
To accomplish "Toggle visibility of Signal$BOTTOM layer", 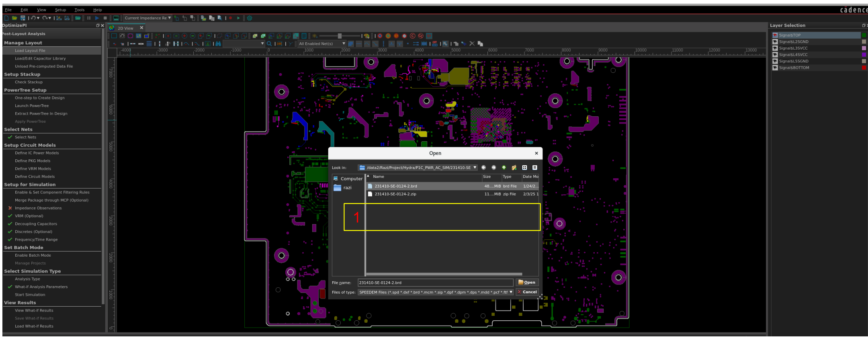I will (775, 68).
